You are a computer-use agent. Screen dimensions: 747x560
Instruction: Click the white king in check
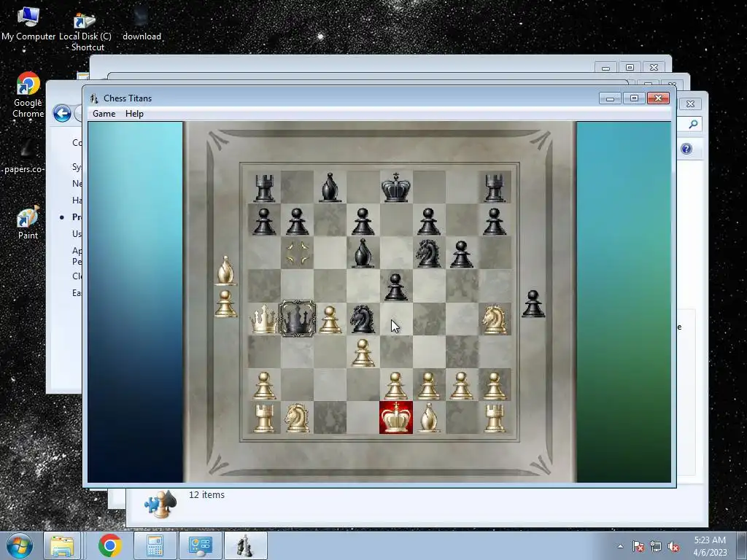pyautogui.click(x=396, y=418)
